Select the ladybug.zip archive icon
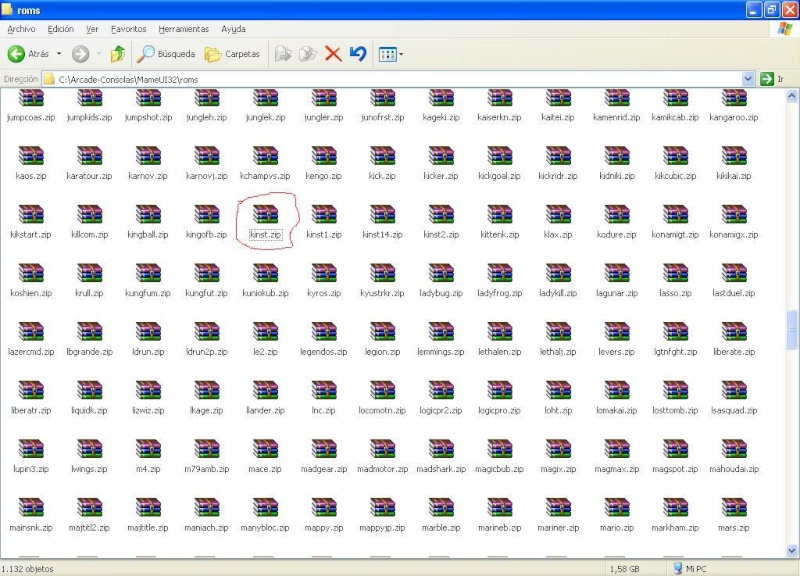Viewport: 800px width, 576px height. tap(441, 273)
